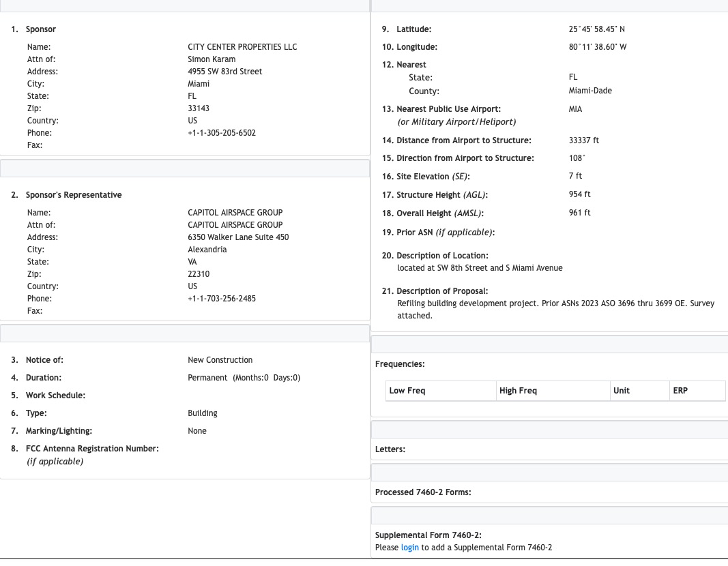Click the nearest airport value MIA
The width and height of the screenshot is (728, 566).
(575, 109)
